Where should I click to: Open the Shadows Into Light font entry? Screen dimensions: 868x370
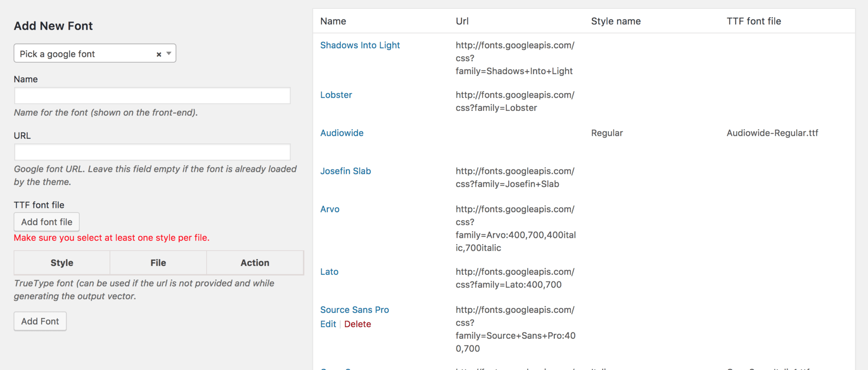point(360,45)
